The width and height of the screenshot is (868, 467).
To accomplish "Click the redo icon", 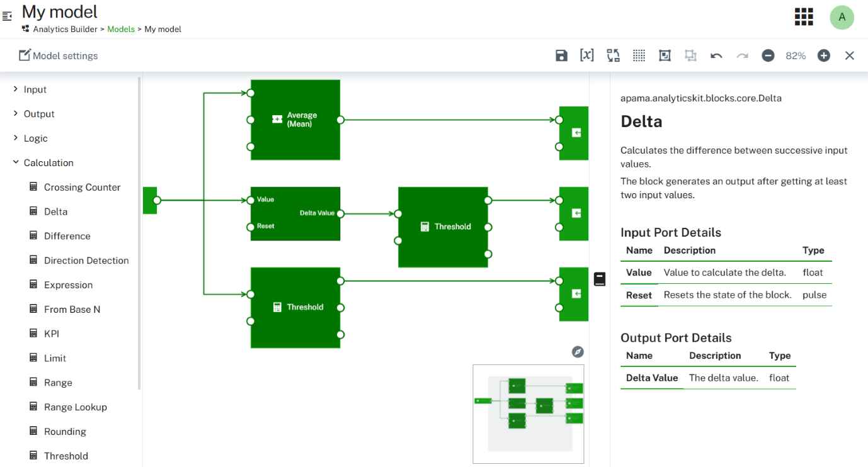I will [x=742, y=55].
